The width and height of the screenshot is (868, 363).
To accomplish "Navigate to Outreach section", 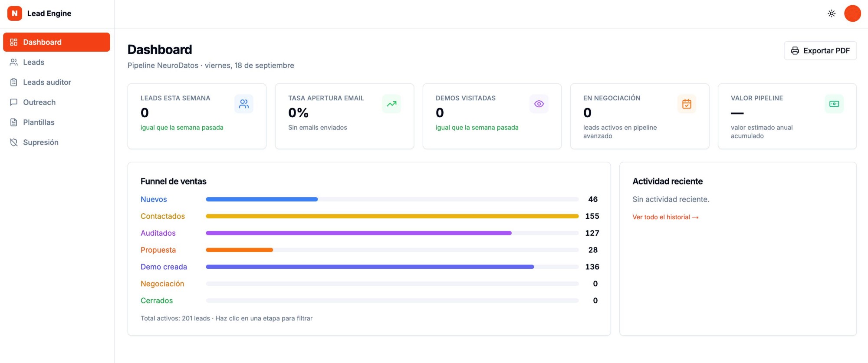I will click(56, 102).
